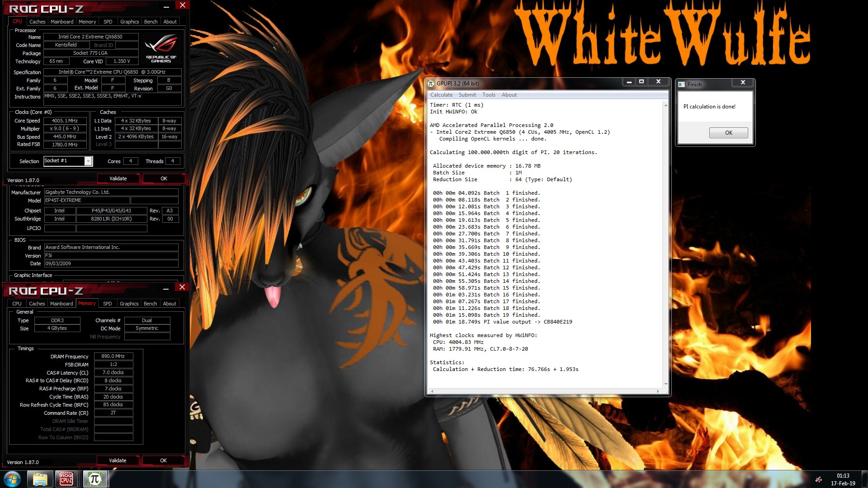
Task: Click the GPUPI pi taskbar icon
Action: 95,479
